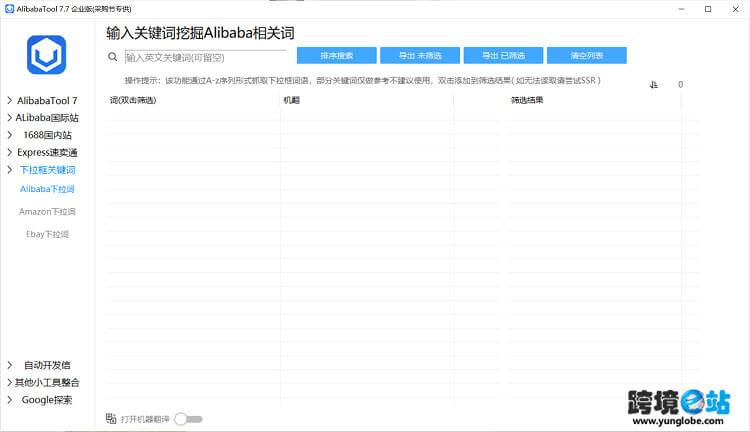Click the 操作提示 hint text
The image size is (750, 432).
(362, 80)
